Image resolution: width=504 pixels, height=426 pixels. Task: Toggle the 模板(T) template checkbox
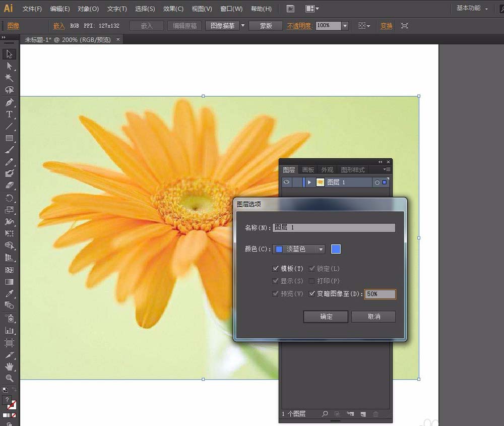tap(275, 269)
